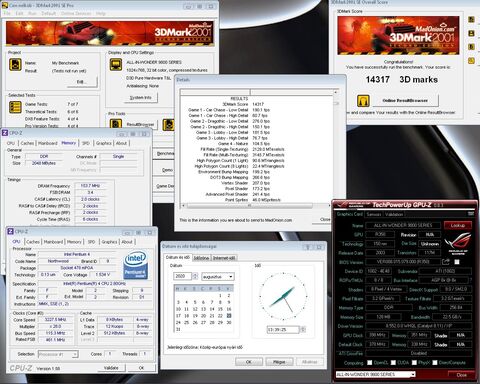Click the yellow icon next to Online ResultBrowser

coord(363,100)
